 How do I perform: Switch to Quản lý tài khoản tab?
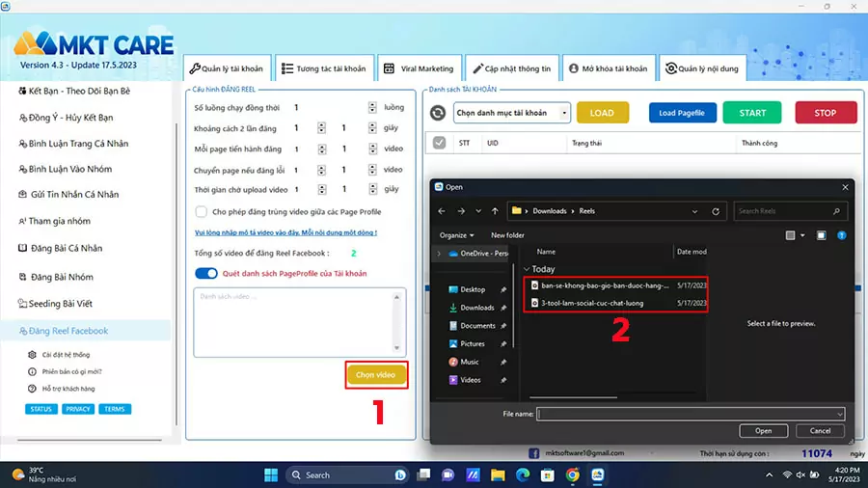227,68
